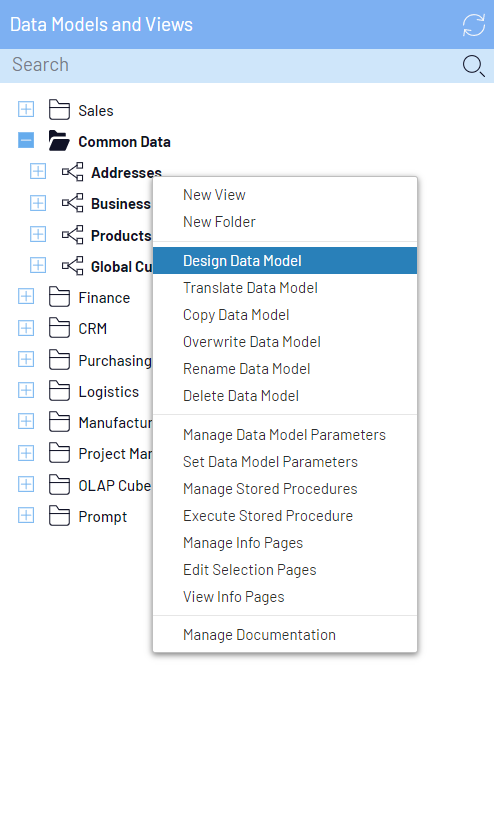
Task: Expand the Addresses data model node
Action: pyautogui.click(x=38, y=171)
